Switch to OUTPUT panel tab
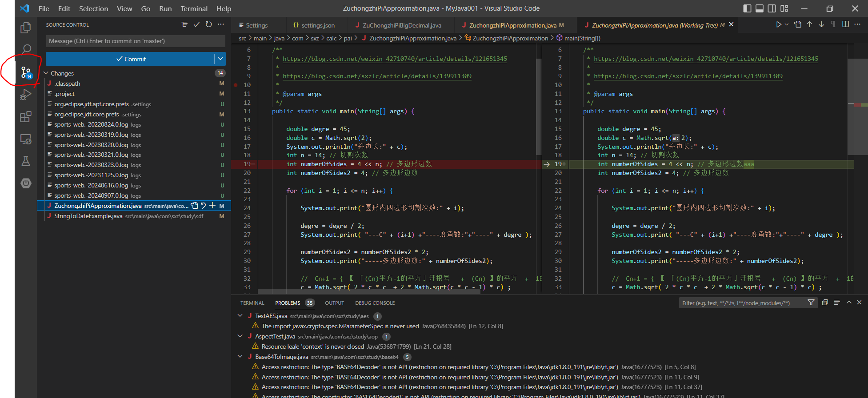 (x=334, y=303)
